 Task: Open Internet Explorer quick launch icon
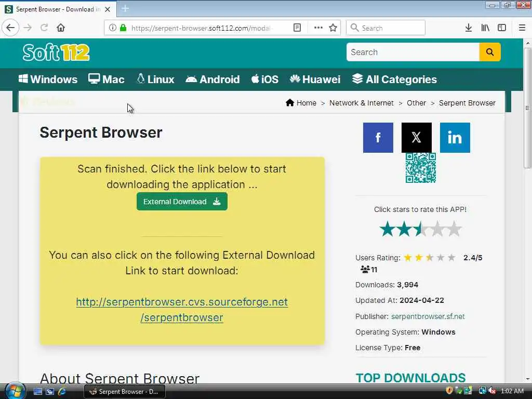click(62, 392)
